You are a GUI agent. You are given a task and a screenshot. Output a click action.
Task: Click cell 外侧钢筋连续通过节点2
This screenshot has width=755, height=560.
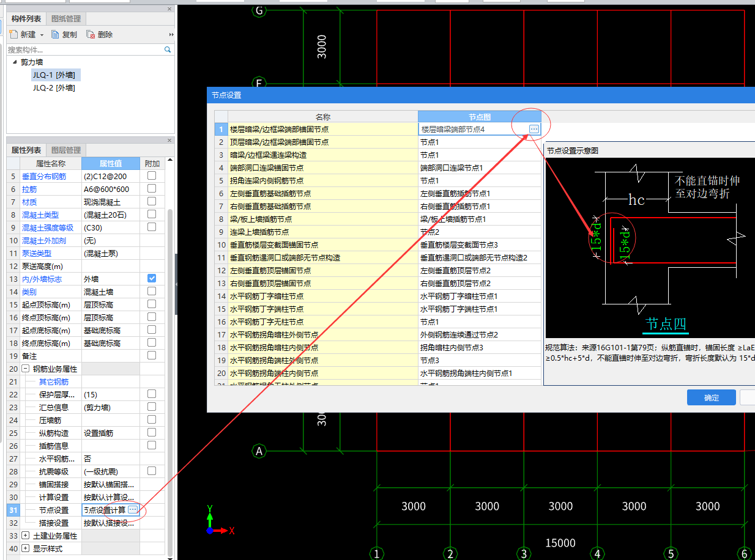[480, 334]
